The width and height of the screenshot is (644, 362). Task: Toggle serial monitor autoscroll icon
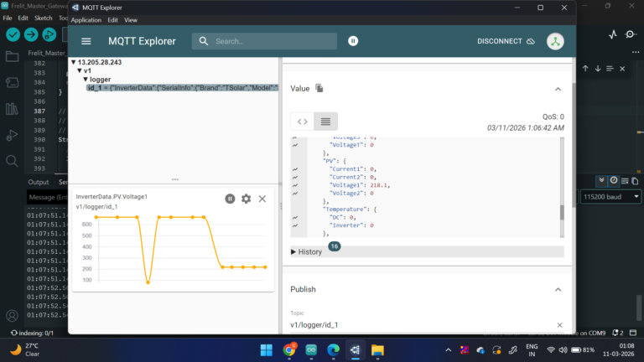point(601,180)
